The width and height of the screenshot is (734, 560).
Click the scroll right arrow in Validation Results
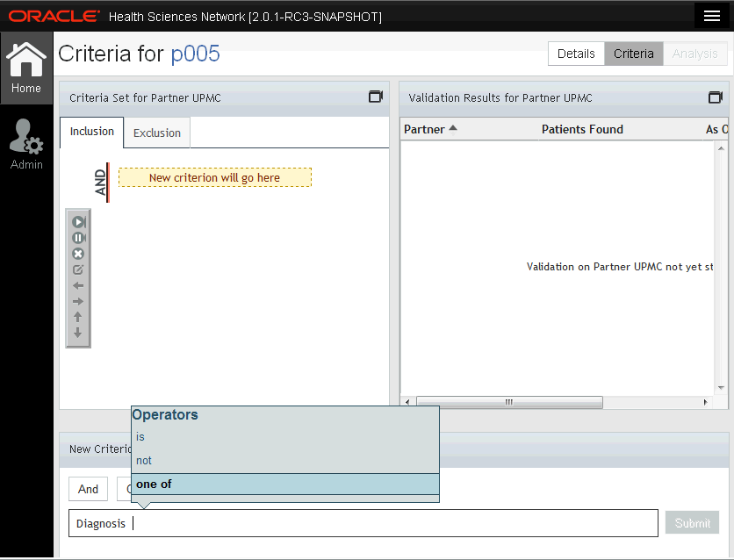pos(705,402)
